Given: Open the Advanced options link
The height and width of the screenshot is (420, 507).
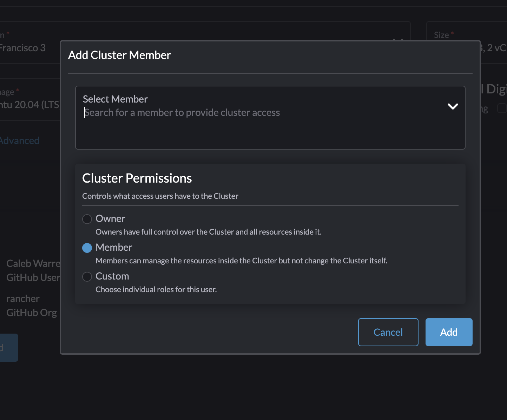Looking at the screenshot, I should tap(19, 140).
